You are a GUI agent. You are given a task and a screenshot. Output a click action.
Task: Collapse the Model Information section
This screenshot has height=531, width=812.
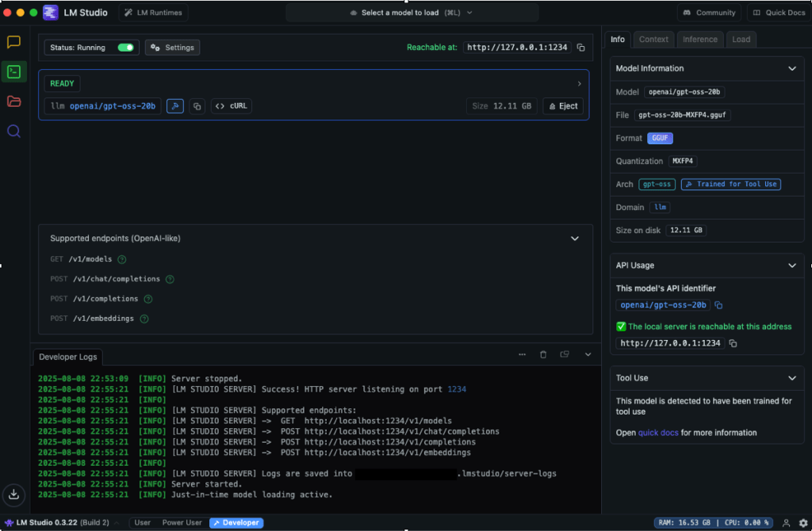click(791, 68)
